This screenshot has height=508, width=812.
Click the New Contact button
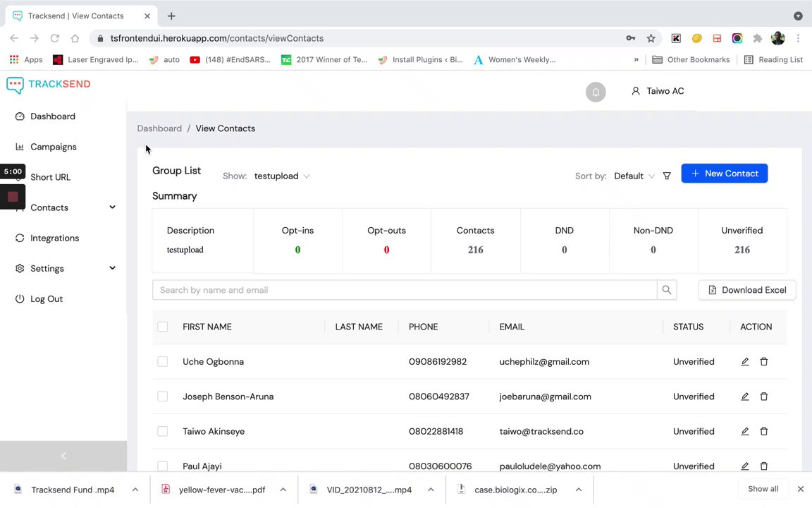pyautogui.click(x=724, y=174)
